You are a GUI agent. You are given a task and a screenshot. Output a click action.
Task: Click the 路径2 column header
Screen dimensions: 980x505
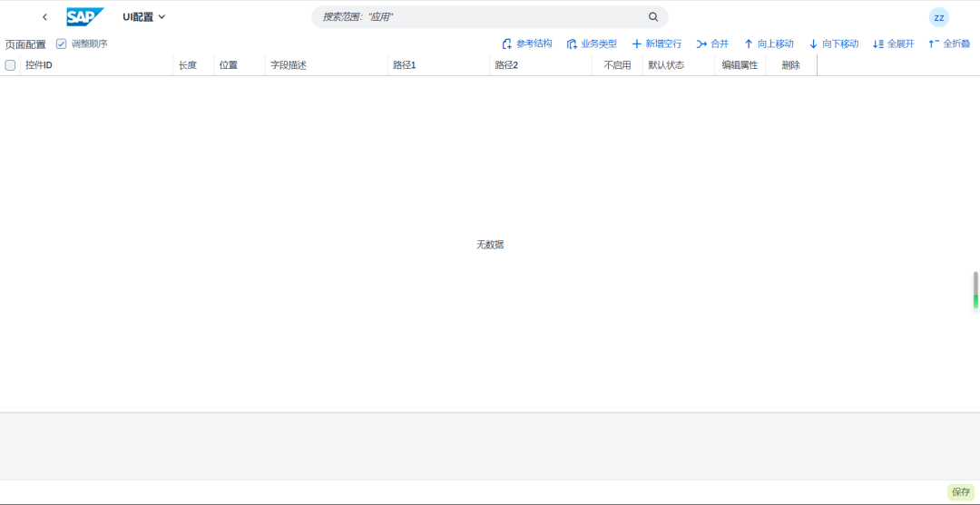click(541, 65)
